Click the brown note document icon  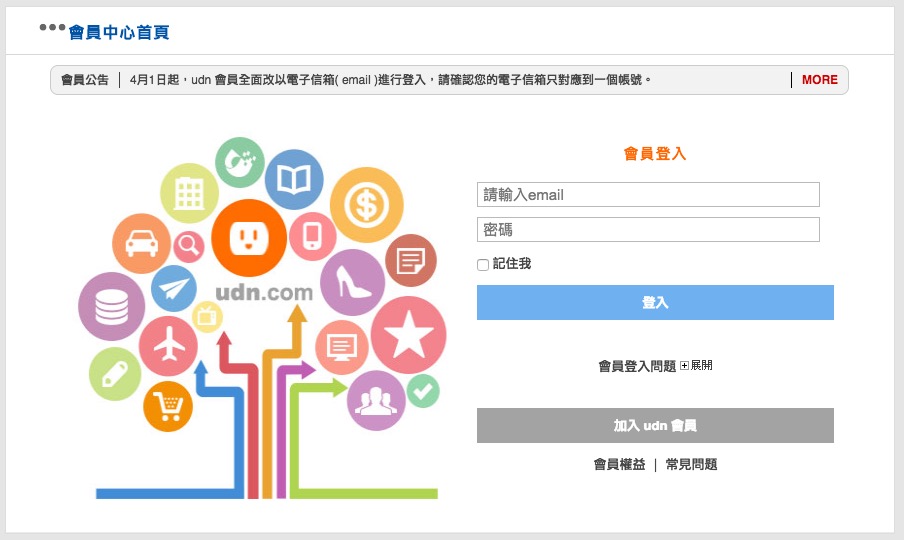tap(410, 260)
